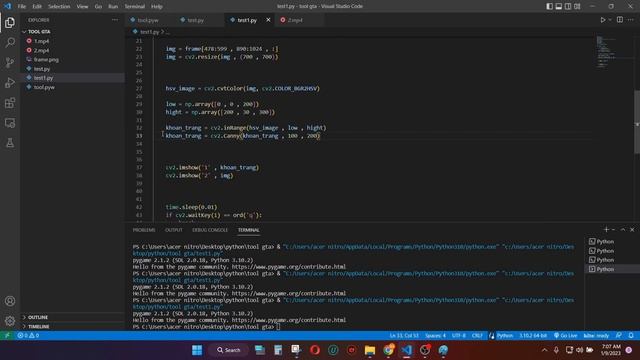Open the Run and Debug view
Image resolution: width=640 pixels, height=360 pixels.
pyautogui.click(x=10, y=82)
